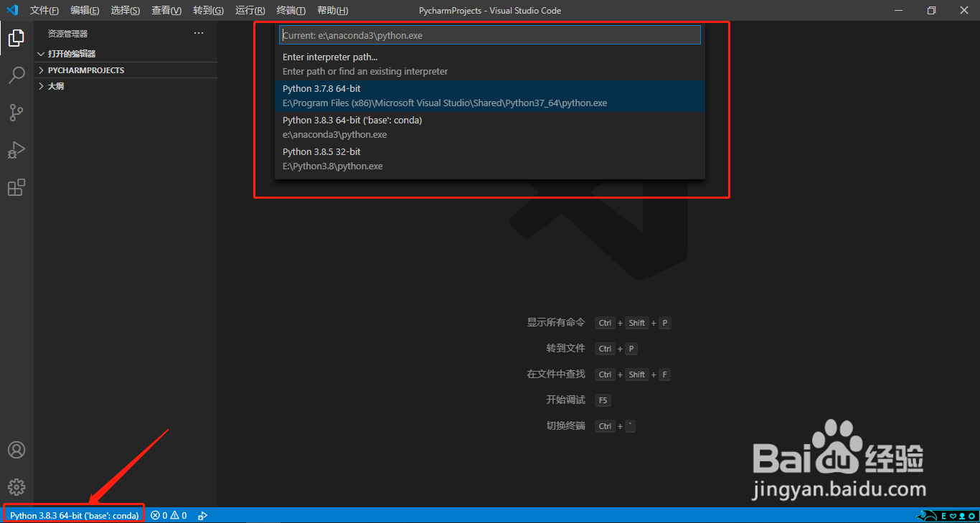Choose 'Enter interpreter path...' option

(489, 64)
